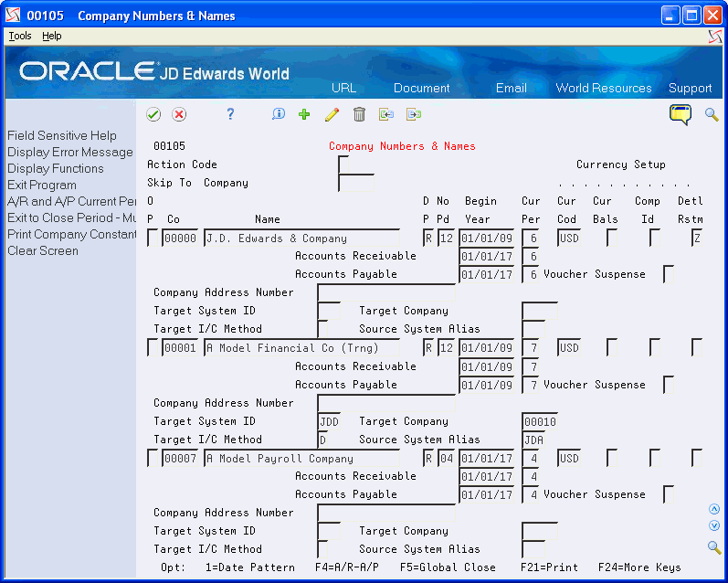Click the icon at the menu bar's right end

coord(715,37)
